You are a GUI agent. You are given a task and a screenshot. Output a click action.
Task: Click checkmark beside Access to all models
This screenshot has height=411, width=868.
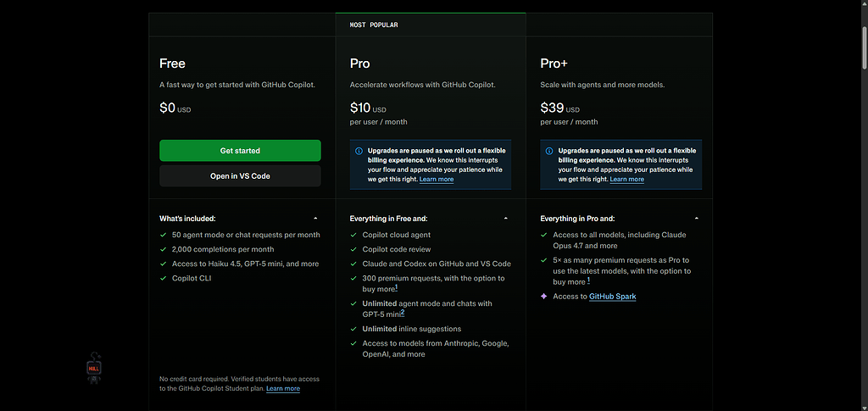544,235
